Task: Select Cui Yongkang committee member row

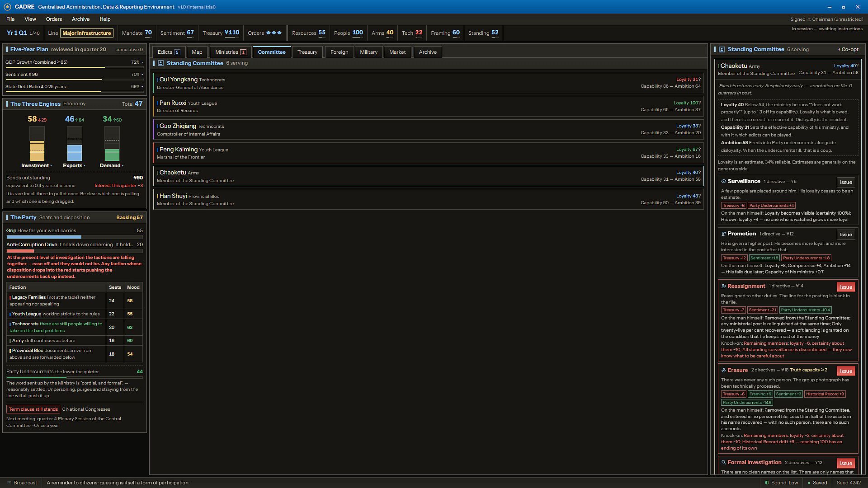Action: pyautogui.click(x=429, y=84)
